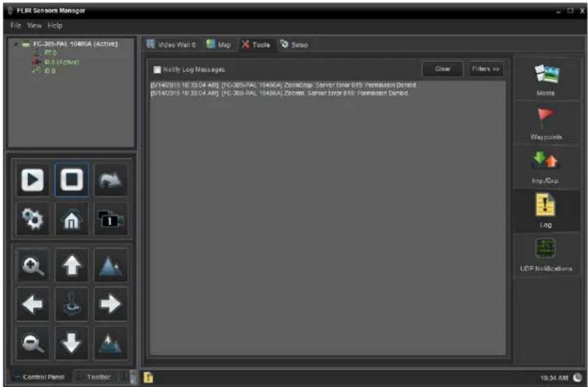
Task: Click the joystick icon
Action: click(x=72, y=304)
